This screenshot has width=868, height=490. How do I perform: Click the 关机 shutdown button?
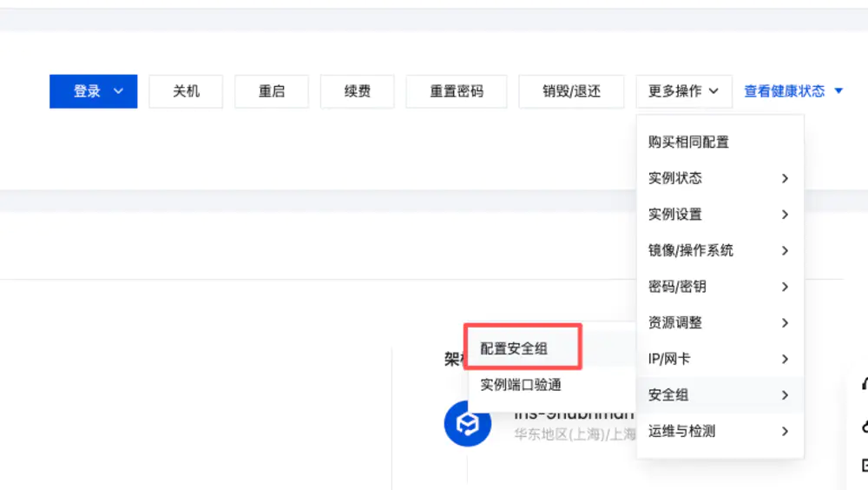click(186, 91)
